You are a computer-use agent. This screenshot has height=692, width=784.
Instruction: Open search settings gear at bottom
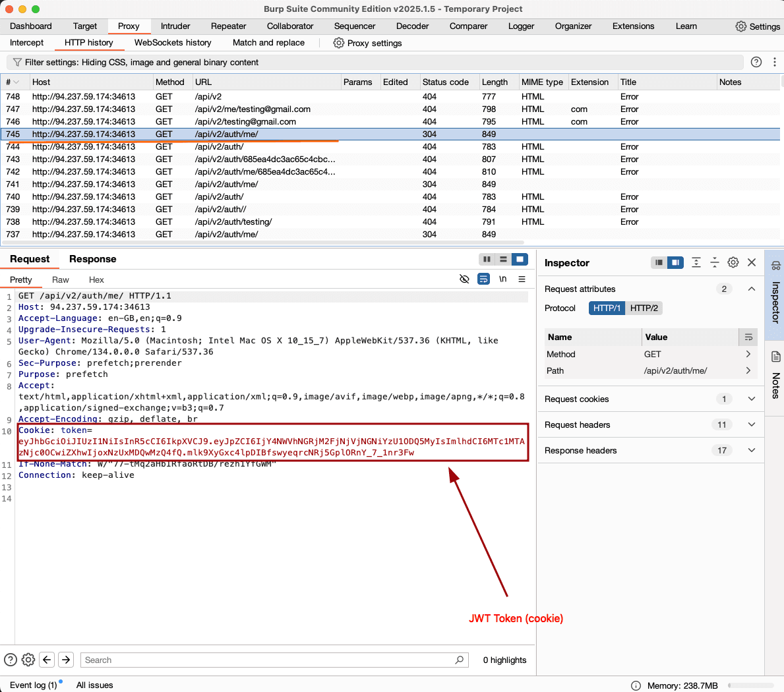click(x=28, y=660)
